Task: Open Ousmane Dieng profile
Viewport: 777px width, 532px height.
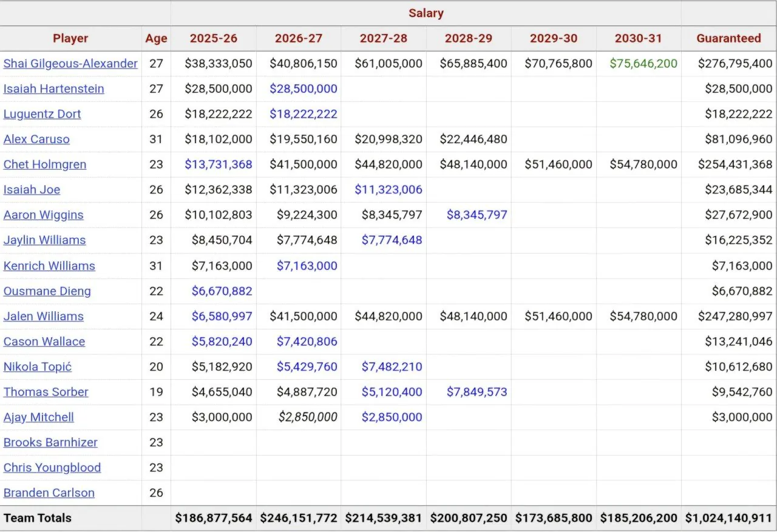Action: point(47,291)
